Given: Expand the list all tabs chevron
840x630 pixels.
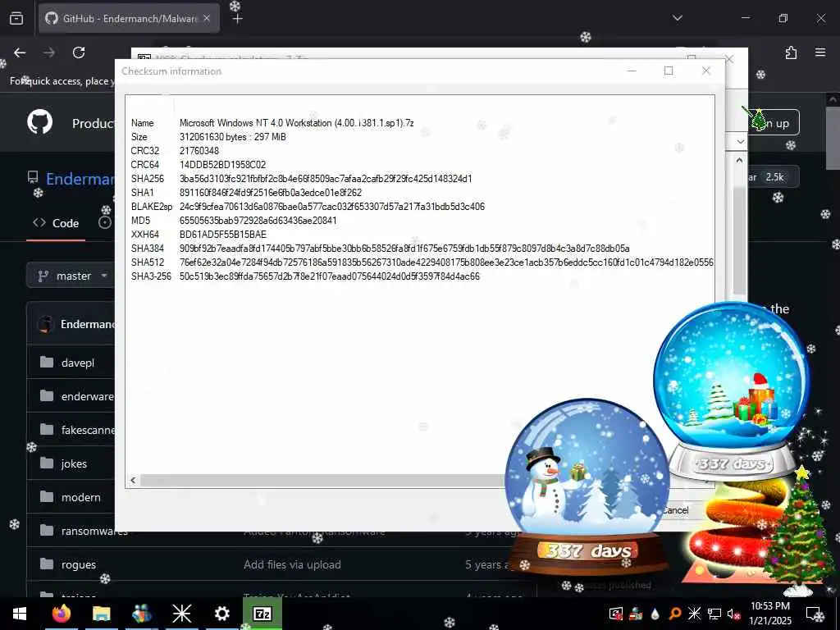Looking at the screenshot, I should (x=678, y=18).
